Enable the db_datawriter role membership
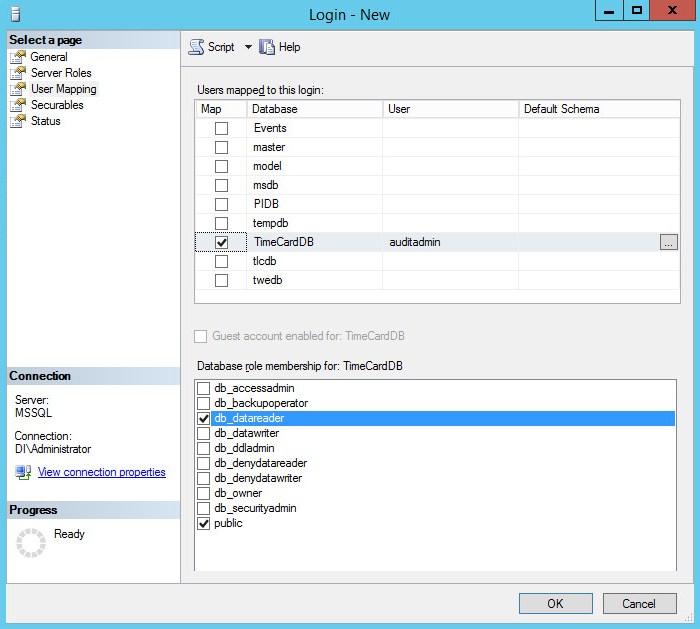 (204, 433)
